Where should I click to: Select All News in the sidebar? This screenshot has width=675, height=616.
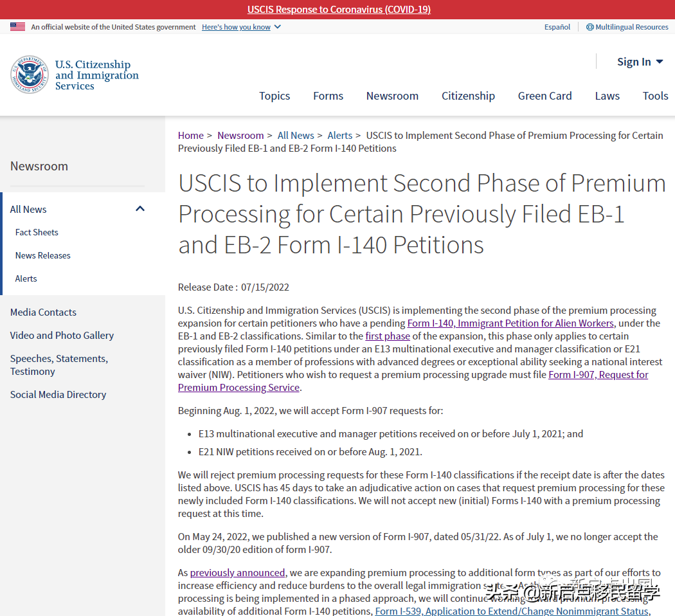click(28, 209)
